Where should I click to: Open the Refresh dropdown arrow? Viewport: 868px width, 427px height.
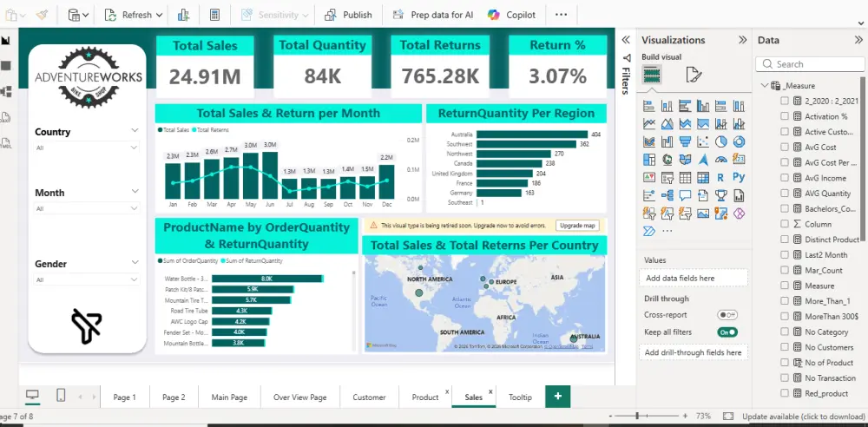pos(160,16)
